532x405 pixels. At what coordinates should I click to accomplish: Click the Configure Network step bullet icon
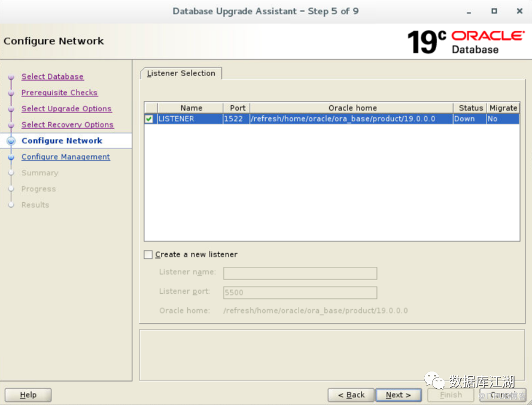click(x=11, y=141)
